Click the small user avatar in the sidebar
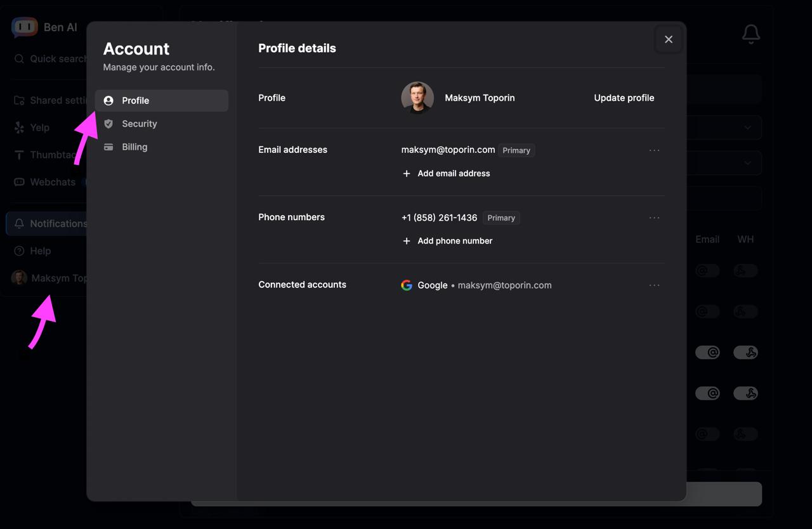This screenshot has height=529, width=812. tap(19, 278)
